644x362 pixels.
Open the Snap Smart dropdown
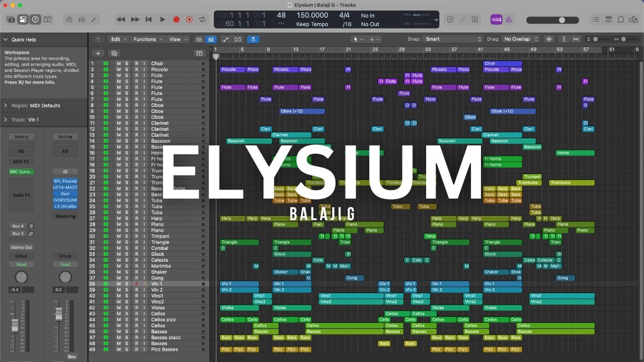(x=453, y=39)
